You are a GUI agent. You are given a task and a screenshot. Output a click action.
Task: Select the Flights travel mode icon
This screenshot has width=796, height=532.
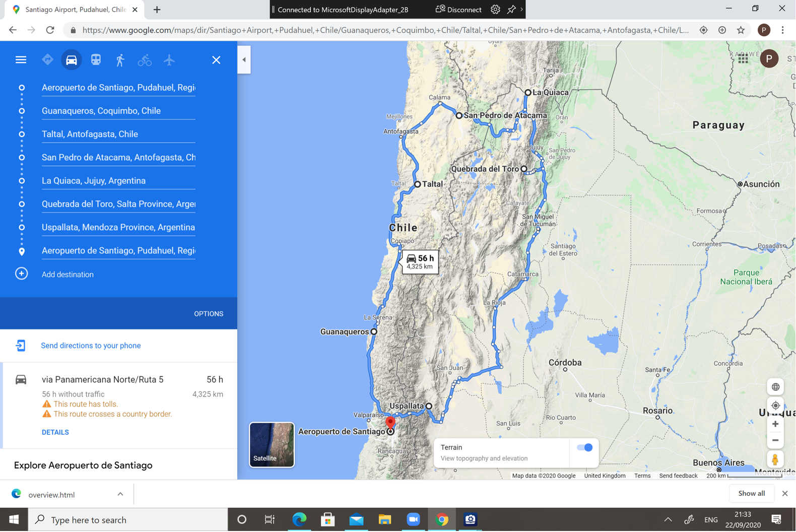[x=169, y=60]
